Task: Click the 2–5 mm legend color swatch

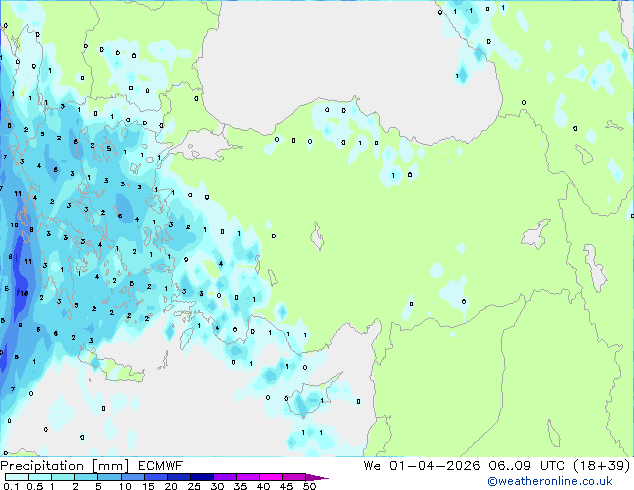Action: click(x=86, y=477)
